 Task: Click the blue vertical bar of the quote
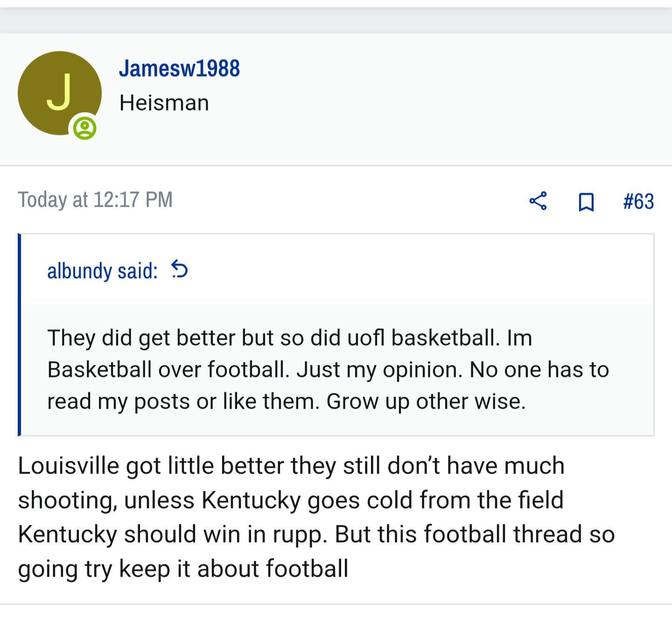19,335
